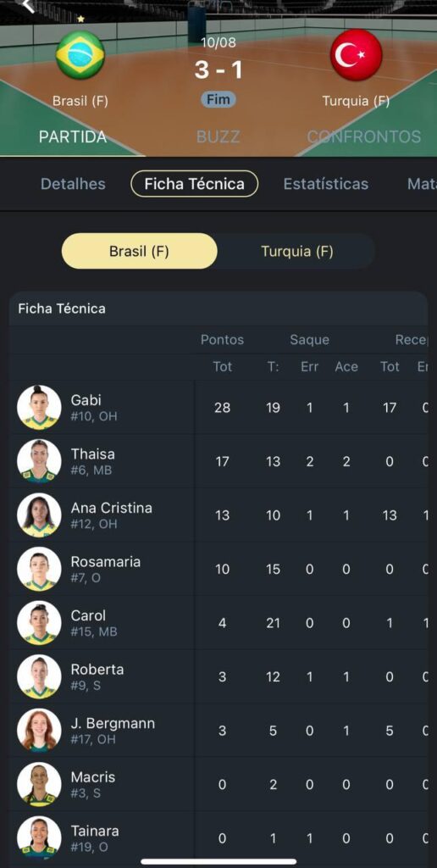Open the CONFRONTOS tab
Viewport: 437px width, 868px height.
click(364, 136)
